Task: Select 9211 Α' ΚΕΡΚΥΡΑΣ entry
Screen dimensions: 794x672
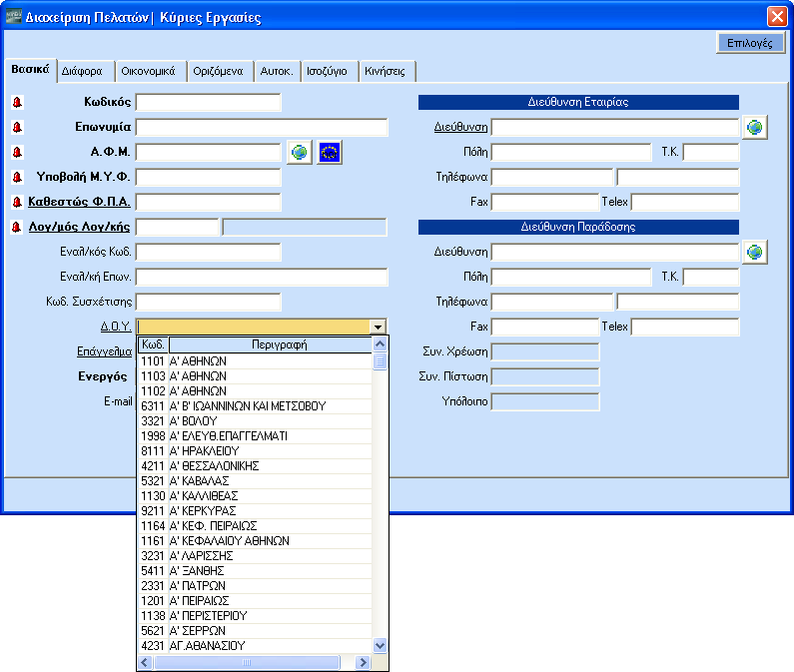Action: point(256,511)
